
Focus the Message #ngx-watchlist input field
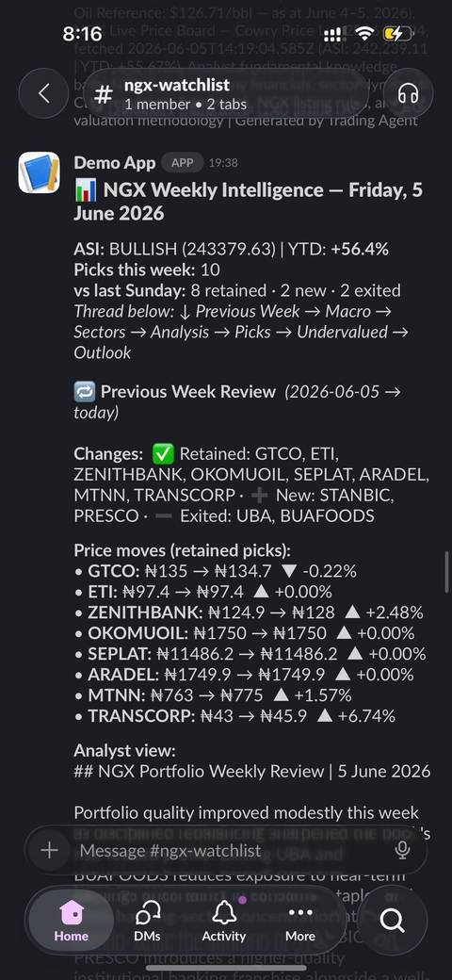tap(226, 850)
